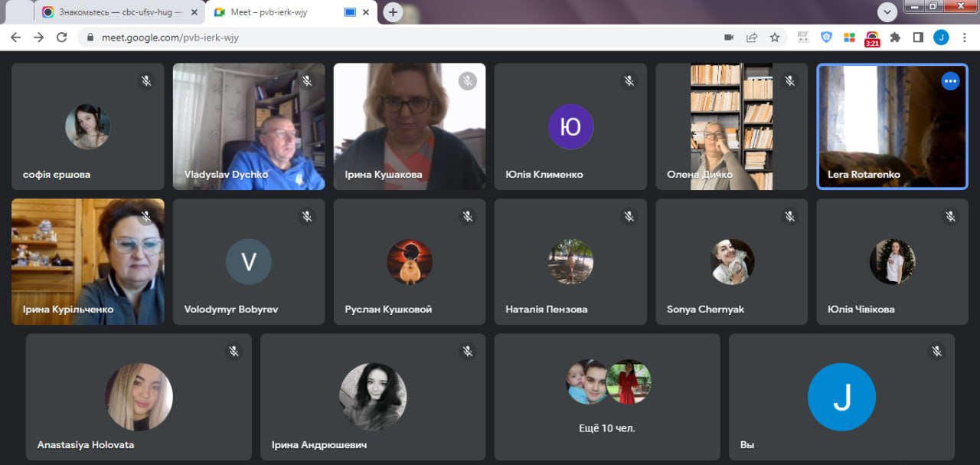Click muted mic icon on Vladyslav Dychko tile

307,81
